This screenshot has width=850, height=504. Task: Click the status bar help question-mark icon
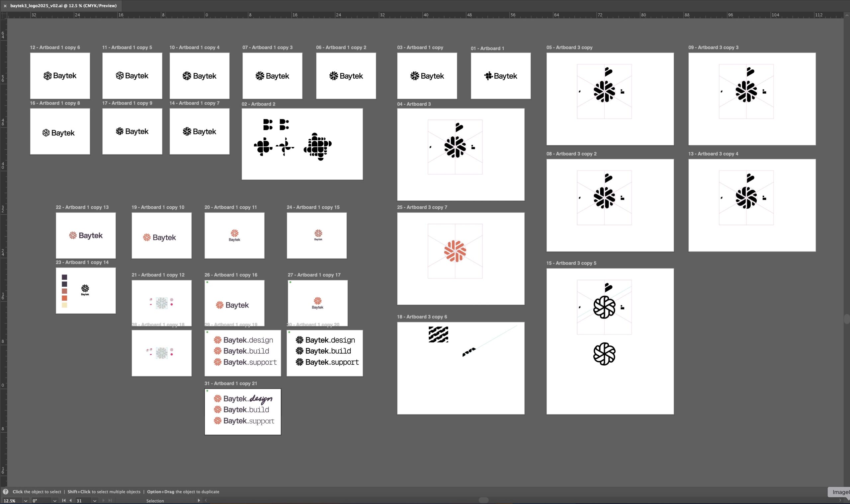[5, 491]
